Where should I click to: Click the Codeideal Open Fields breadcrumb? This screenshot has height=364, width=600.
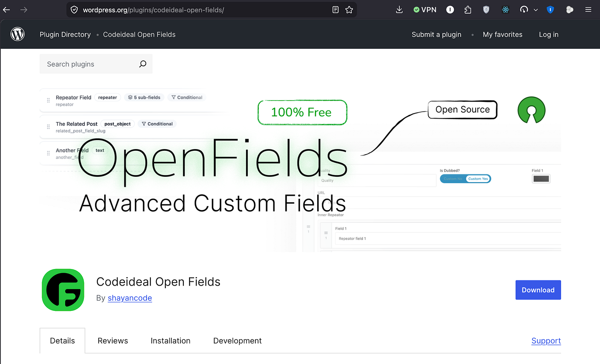(x=139, y=35)
